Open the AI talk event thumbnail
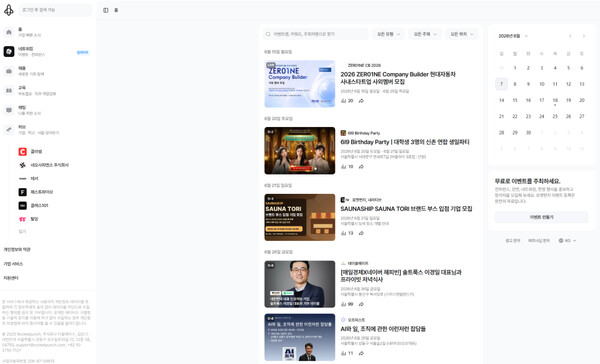This screenshot has height=364, width=600. point(300,337)
